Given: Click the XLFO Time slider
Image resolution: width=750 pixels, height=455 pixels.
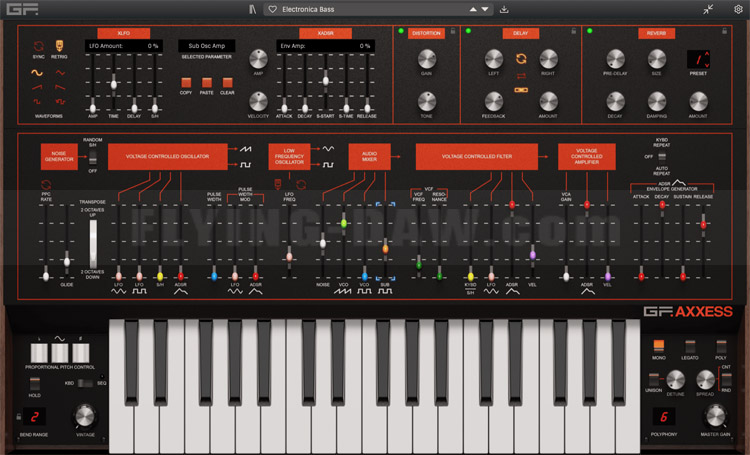Looking at the screenshot, I should pyautogui.click(x=114, y=85).
